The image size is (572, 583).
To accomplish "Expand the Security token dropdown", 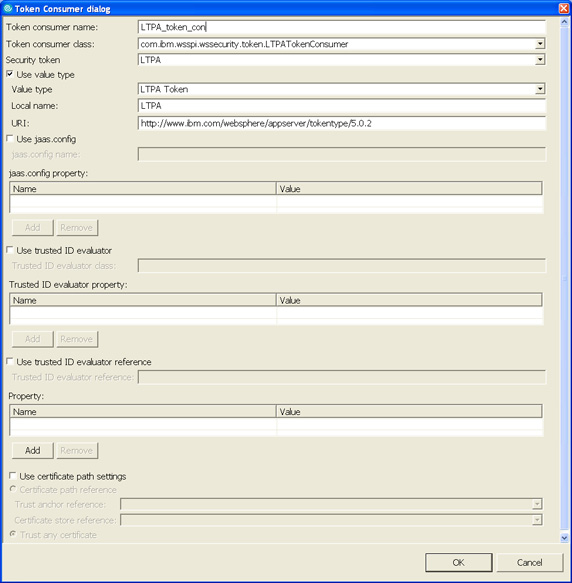I will pyautogui.click(x=540, y=59).
